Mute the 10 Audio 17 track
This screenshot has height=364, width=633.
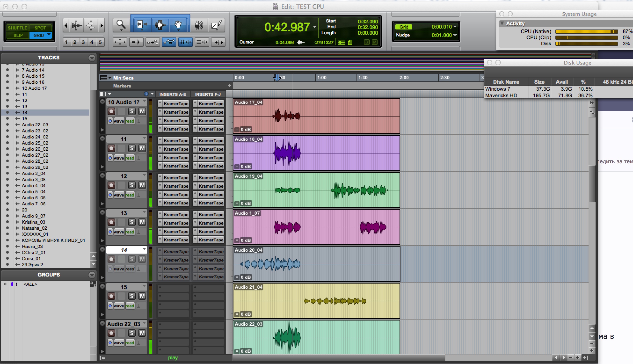coord(142,111)
